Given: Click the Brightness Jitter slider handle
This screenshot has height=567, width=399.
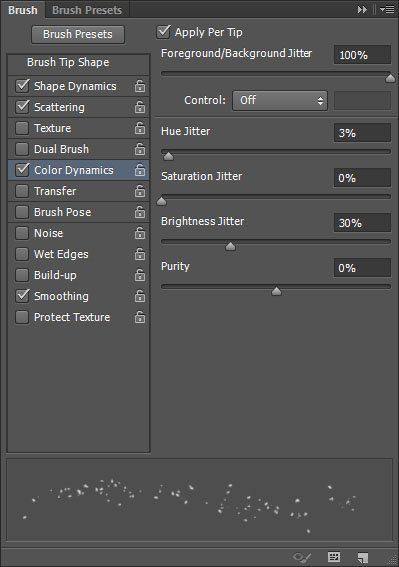Looking at the screenshot, I should [x=230, y=247].
